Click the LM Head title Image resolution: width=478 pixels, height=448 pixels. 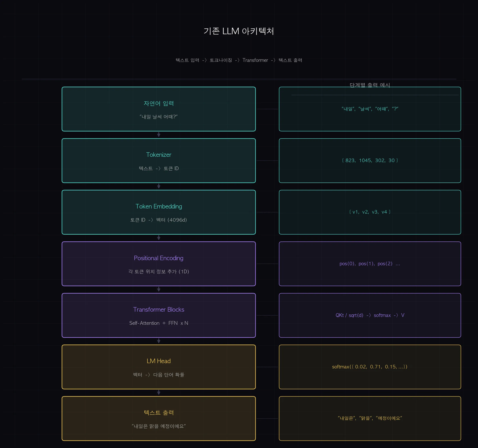(159, 361)
